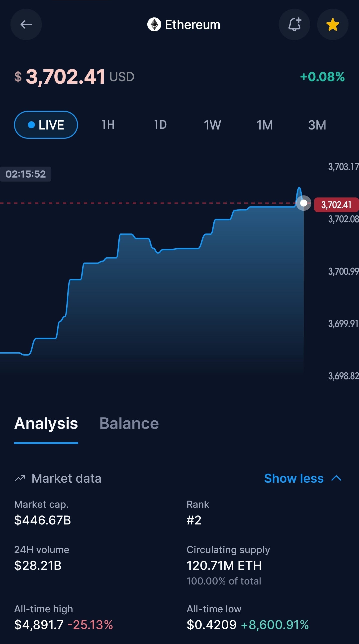Tap the current price marker dot on chart
Screen dimensions: 359x644
point(303,203)
